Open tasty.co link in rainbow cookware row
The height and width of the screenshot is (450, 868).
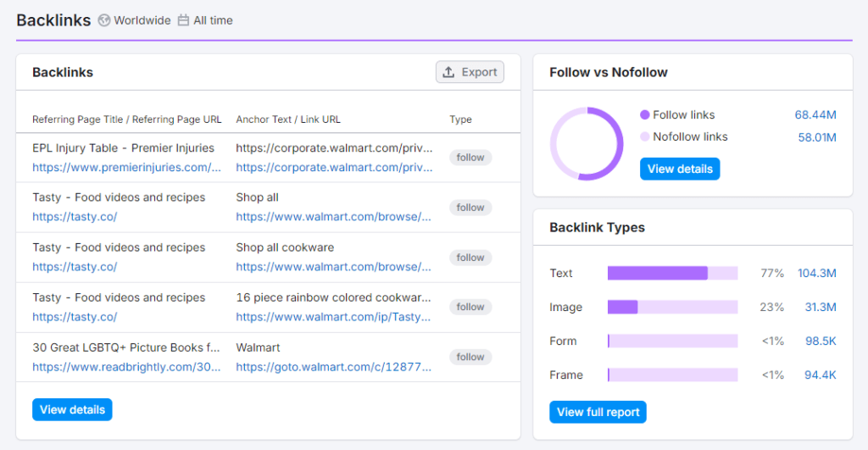coord(75,317)
